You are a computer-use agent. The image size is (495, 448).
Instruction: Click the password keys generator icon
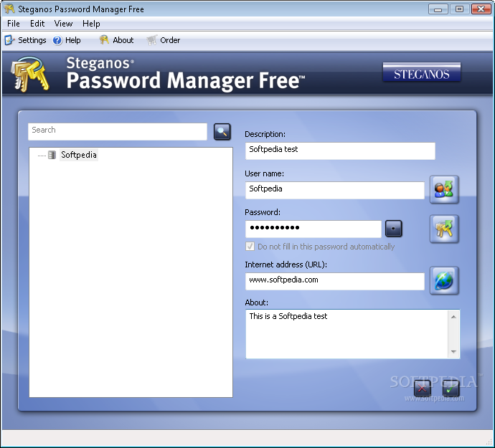tap(444, 229)
